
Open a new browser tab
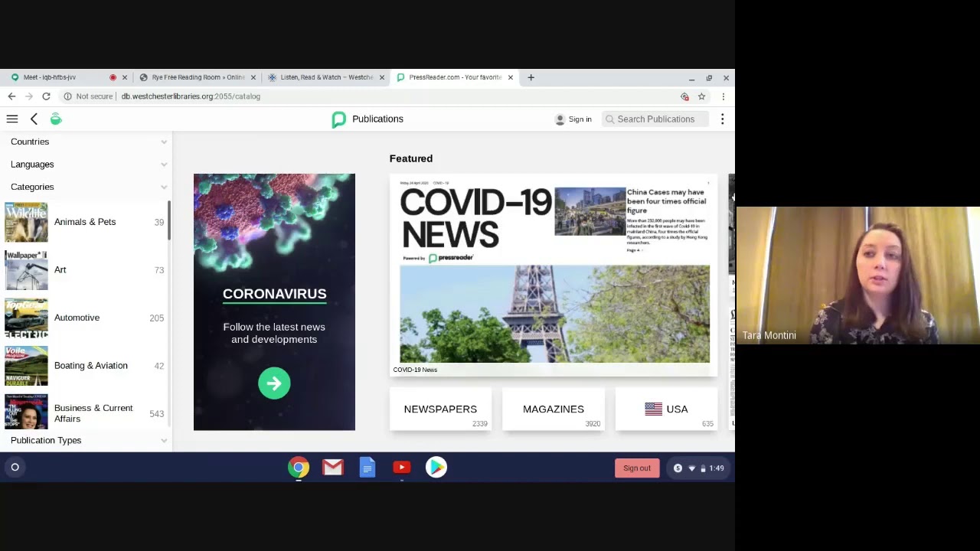point(531,77)
